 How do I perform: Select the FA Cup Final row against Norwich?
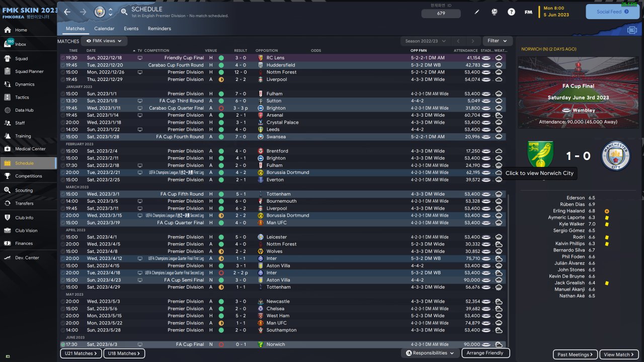point(283,344)
